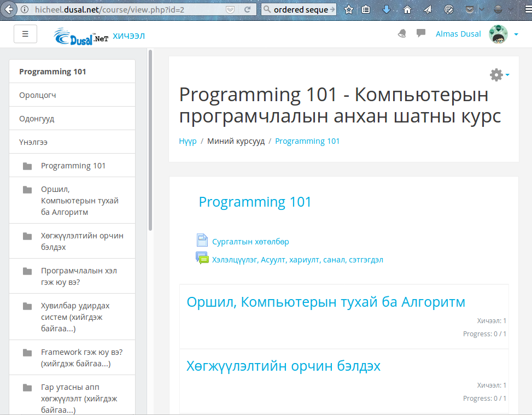Show bookmarks list icon

366,9
